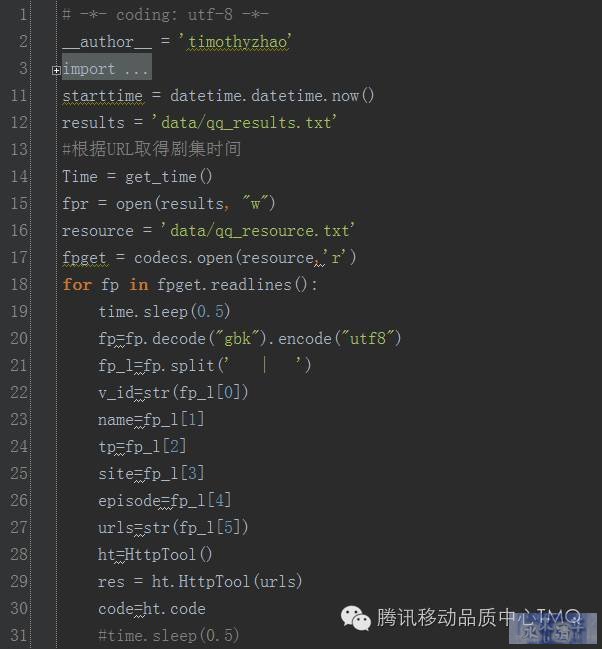This screenshot has width=602, height=649.
Task: Click 'time.sleep(0.5)' on line 19
Action: point(164,312)
